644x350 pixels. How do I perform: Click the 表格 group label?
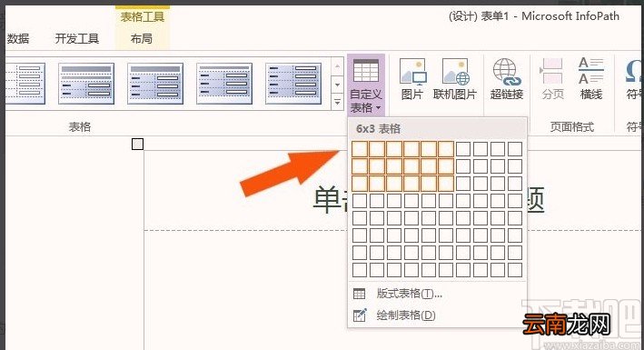(x=80, y=126)
